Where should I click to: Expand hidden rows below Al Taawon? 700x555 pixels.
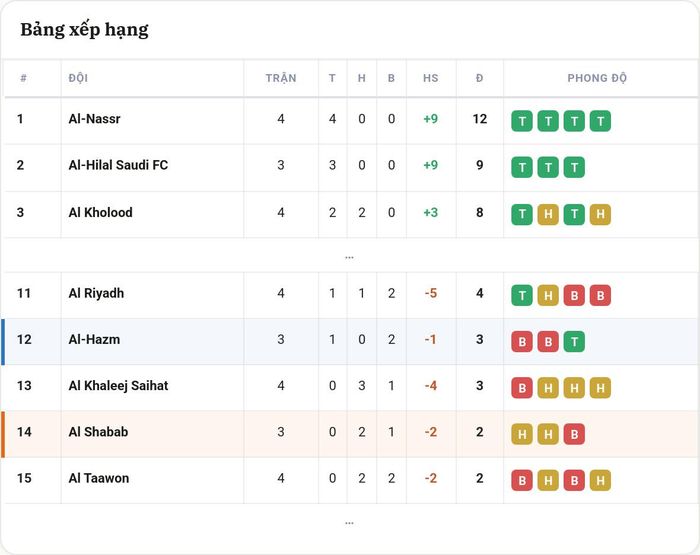(x=349, y=522)
